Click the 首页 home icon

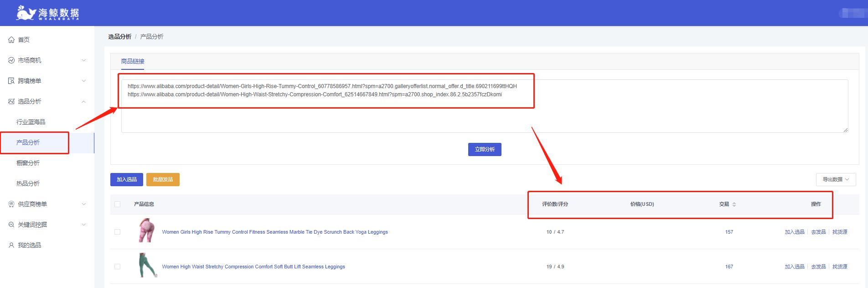click(x=11, y=40)
